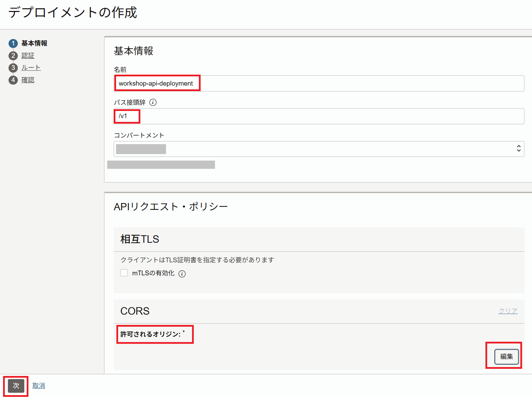Click the step 3 number badge

point(13,68)
